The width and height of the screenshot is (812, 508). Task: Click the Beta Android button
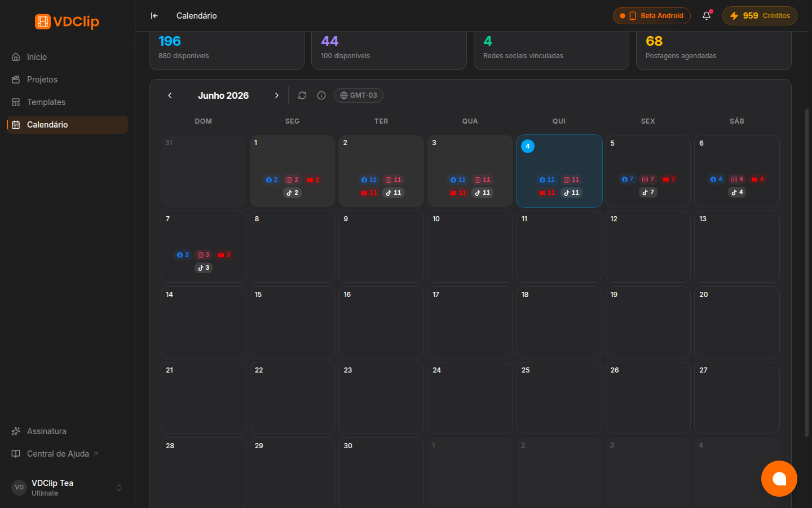[651, 16]
